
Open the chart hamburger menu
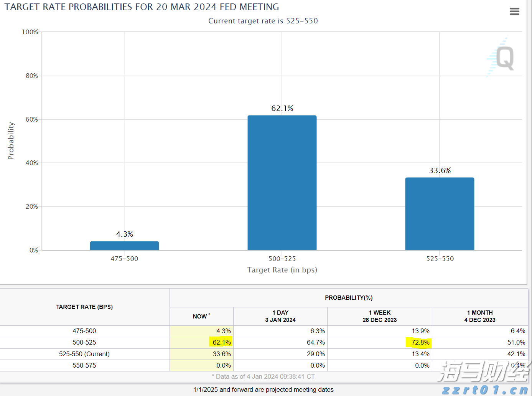pyautogui.click(x=514, y=12)
